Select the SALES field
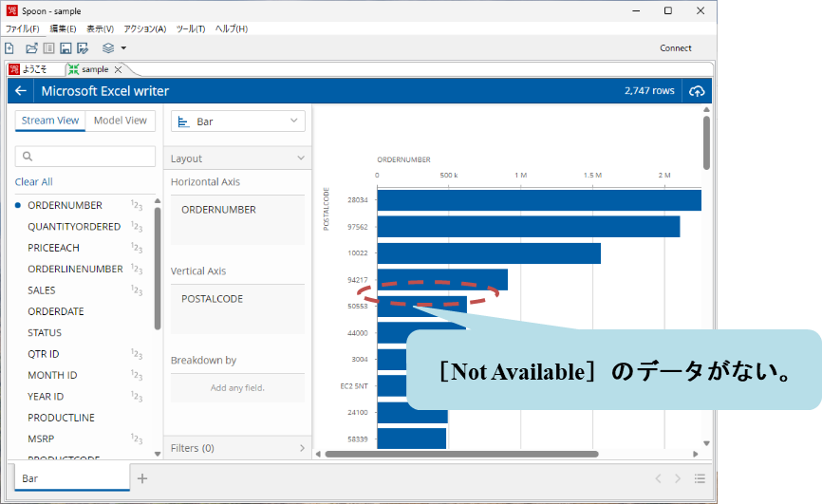Image resolution: width=822 pixels, height=504 pixels. click(x=42, y=290)
